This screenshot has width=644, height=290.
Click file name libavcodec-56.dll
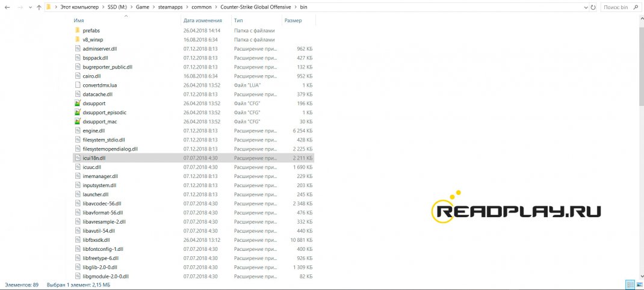pyautogui.click(x=102, y=203)
